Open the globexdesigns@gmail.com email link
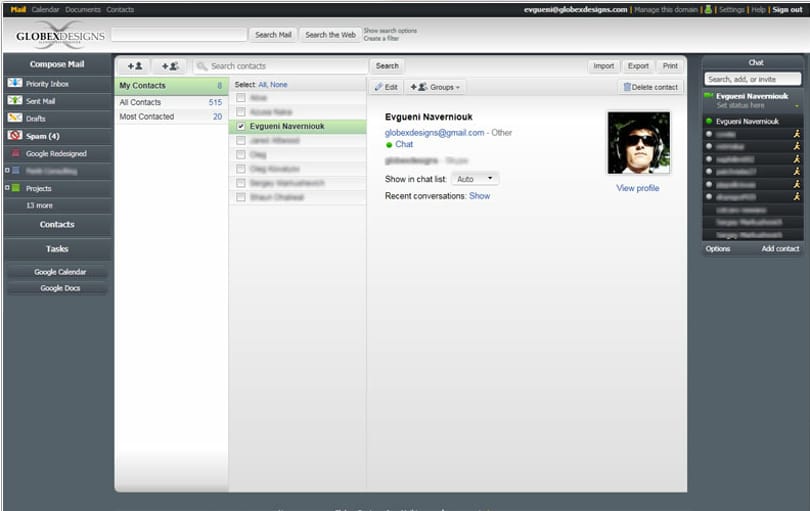Viewport: 810px width, 511px height. (434, 132)
